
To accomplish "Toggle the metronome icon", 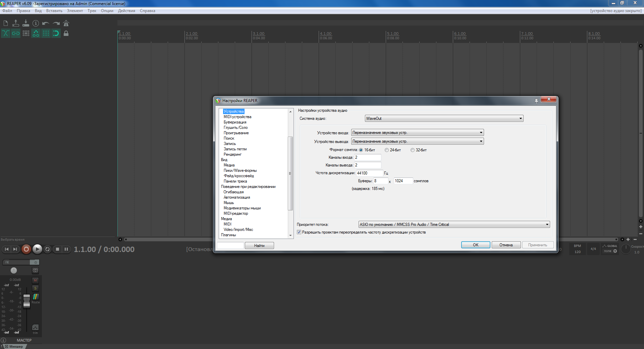I will pos(66,23).
